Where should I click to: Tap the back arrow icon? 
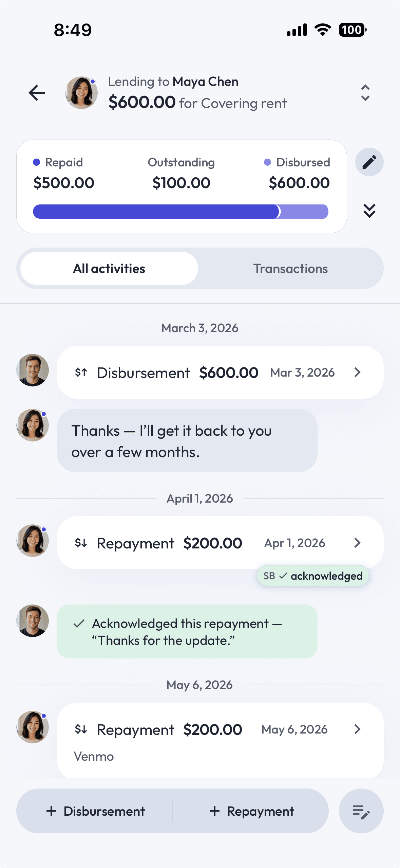(37, 93)
